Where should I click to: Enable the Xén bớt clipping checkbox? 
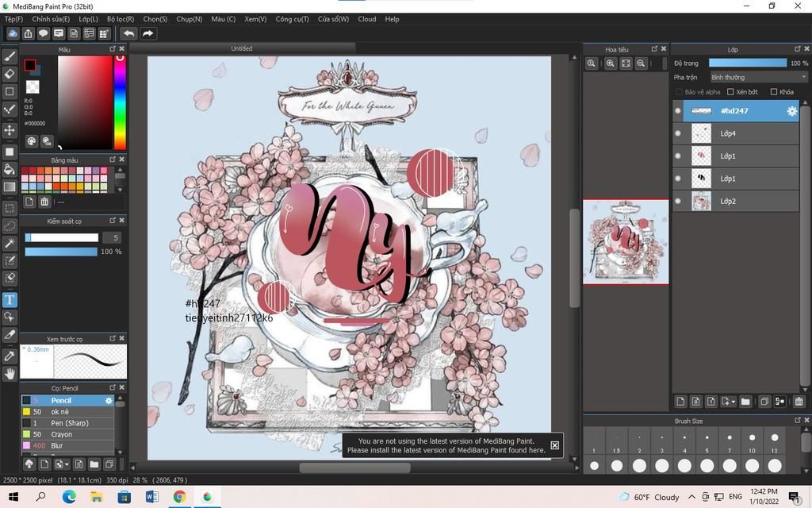730,92
